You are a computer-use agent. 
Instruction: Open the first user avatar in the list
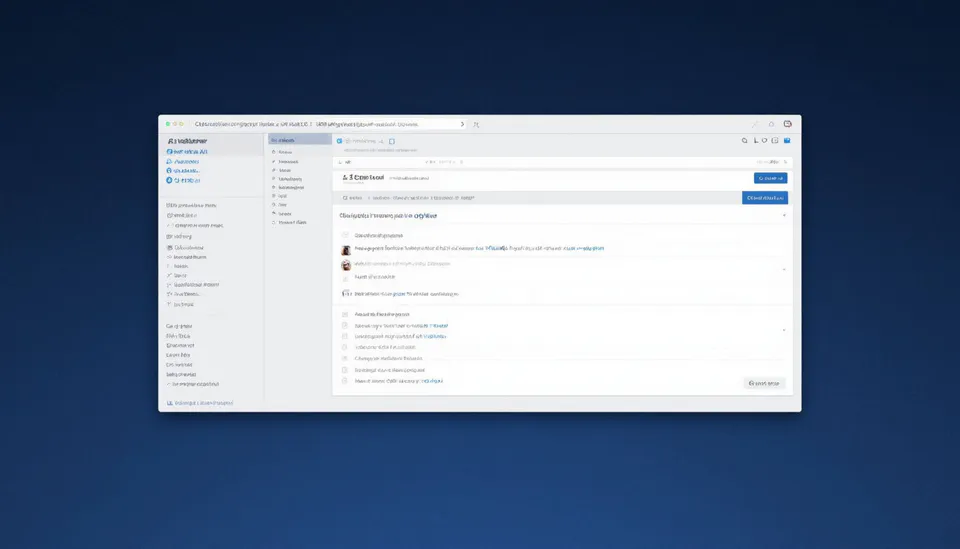coord(346,250)
